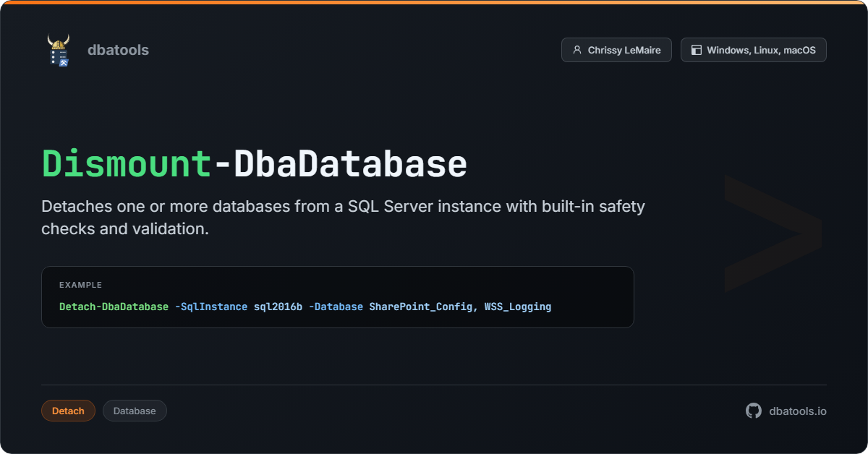868x454 pixels.
Task: Click the dbatools viking helmet logo
Action: (59, 50)
